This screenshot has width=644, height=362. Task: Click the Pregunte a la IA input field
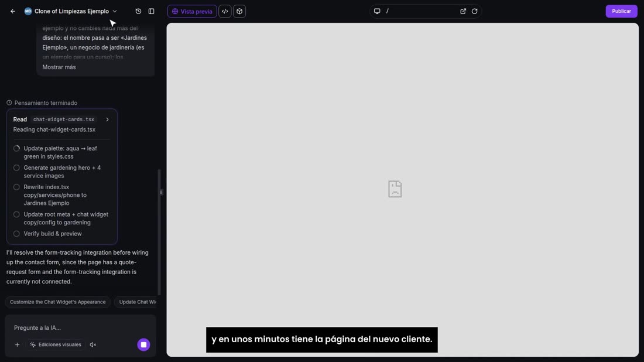click(x=80, y=328)
